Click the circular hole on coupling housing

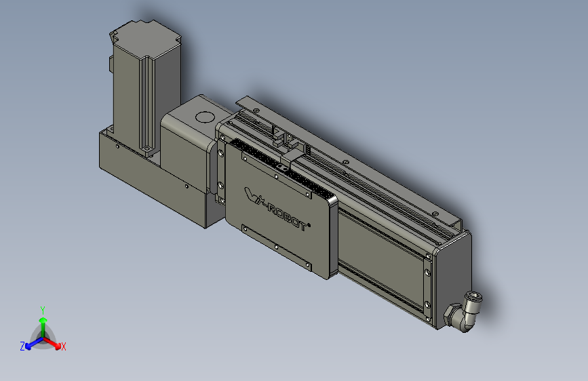(x=205, y=117)
